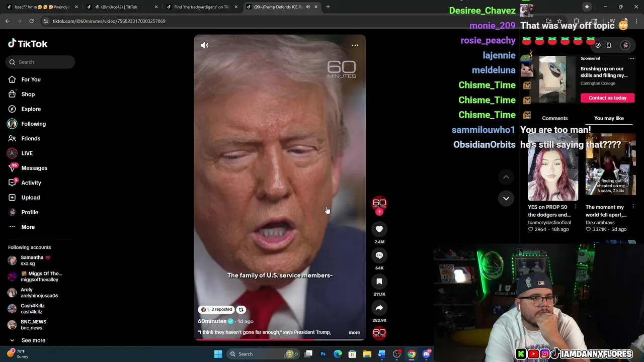The image size is (644, 362).
Task: Follow 60 Minutes via plus badge
Action: (379, 212)
